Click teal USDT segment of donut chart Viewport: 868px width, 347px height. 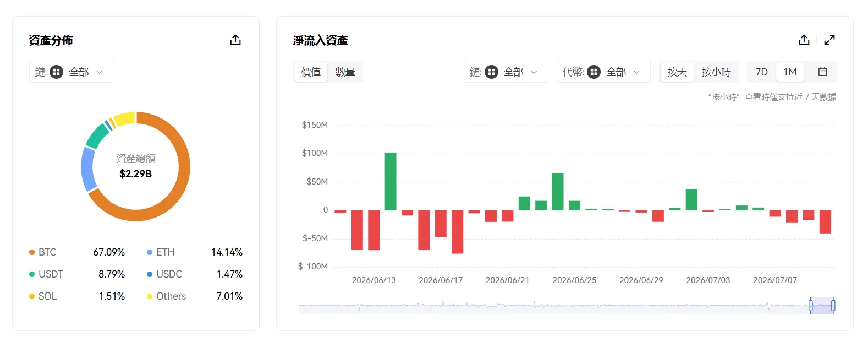click(x=97, y=135)
